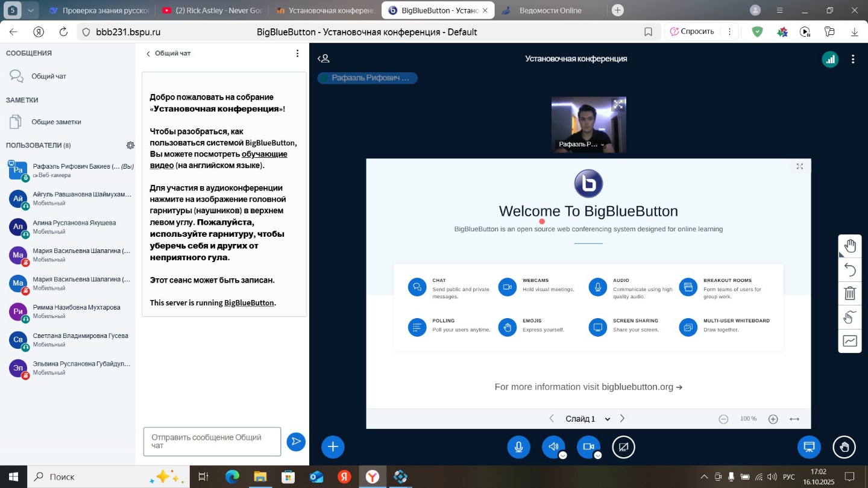
Task: Select the whiteboard hand pan tool
Action: (x=850, y=246)
